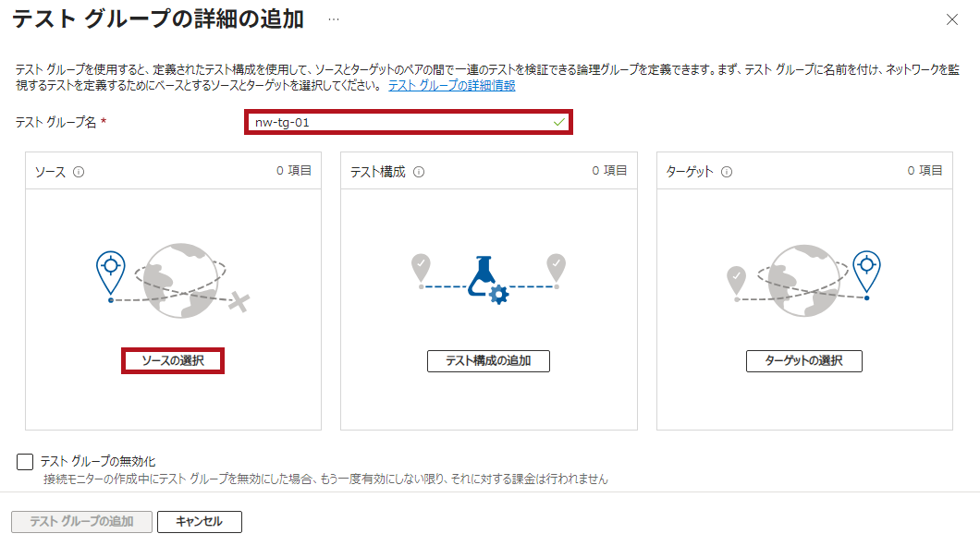Click the ソース info icon
Image resolution: width=980 pixels, height=546 pixels.
point(79,172)
